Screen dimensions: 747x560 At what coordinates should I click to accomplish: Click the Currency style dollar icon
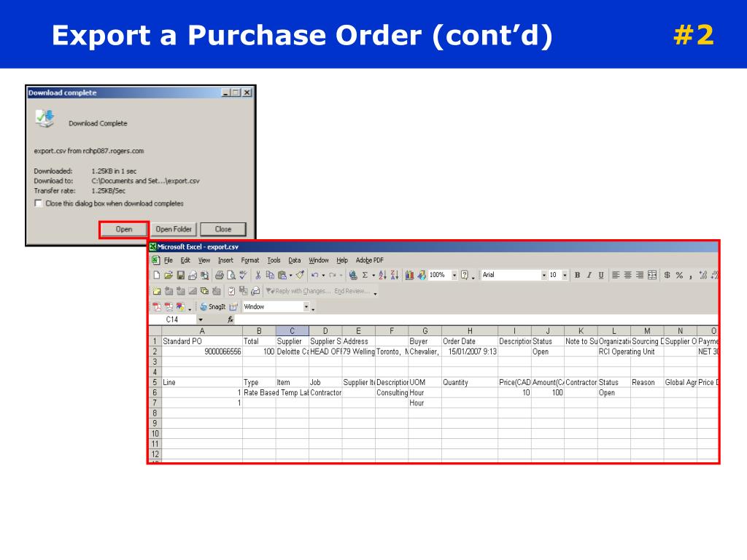(667, 275)
